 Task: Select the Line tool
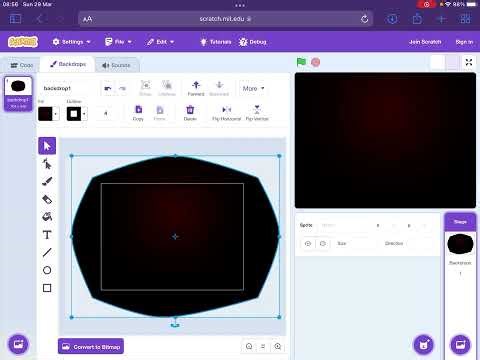pos(47,252)
